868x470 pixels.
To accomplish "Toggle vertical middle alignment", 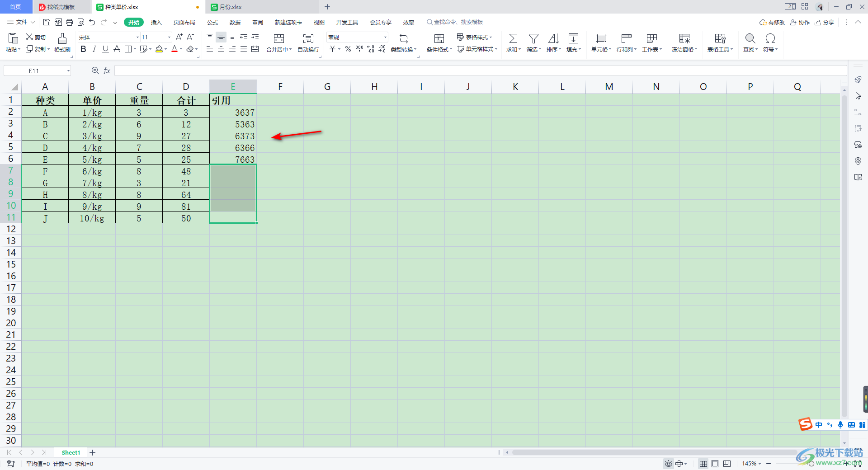I will point(221,37).
